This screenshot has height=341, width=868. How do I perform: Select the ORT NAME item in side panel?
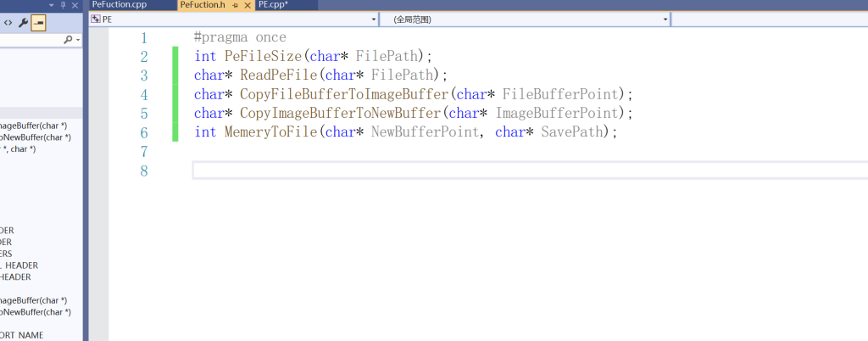point(21,335)
